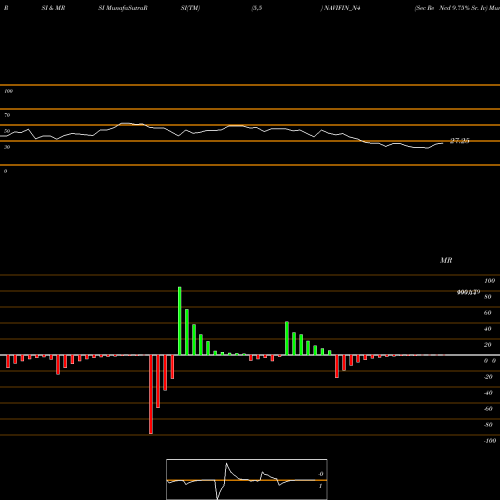Click the RSI axis label 70
This screenshot has width=500, height=500.
point(7,115)
